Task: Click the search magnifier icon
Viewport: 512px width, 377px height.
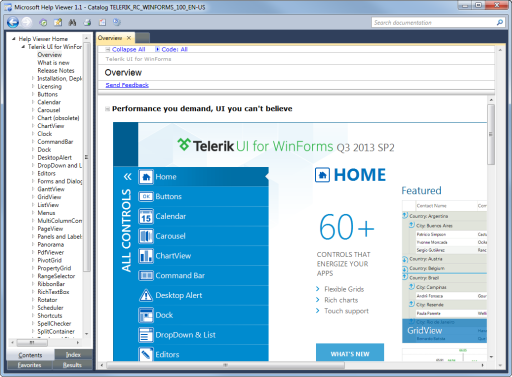Action: click(x=500, y=23)
